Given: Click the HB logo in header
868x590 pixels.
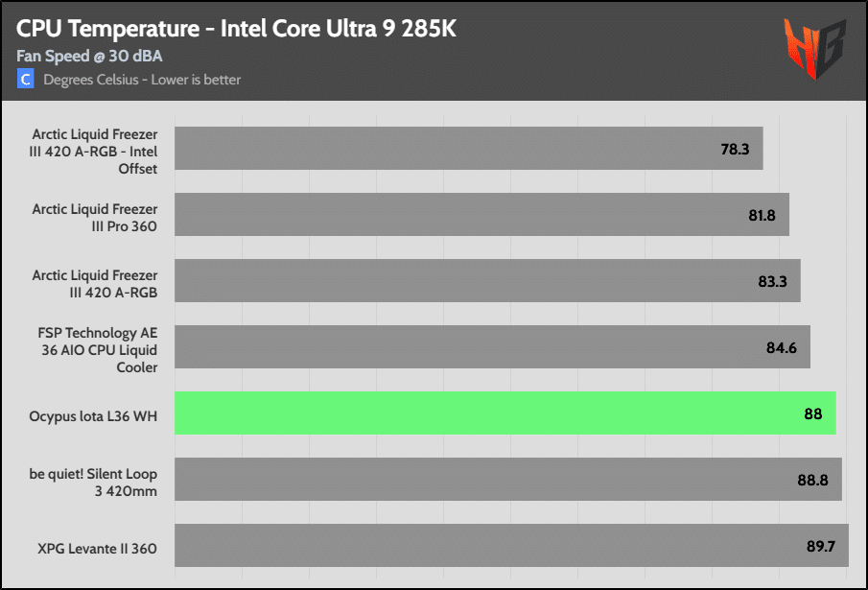Looking at the screenshot, I should pyautogui.click(x=815, y=48).
